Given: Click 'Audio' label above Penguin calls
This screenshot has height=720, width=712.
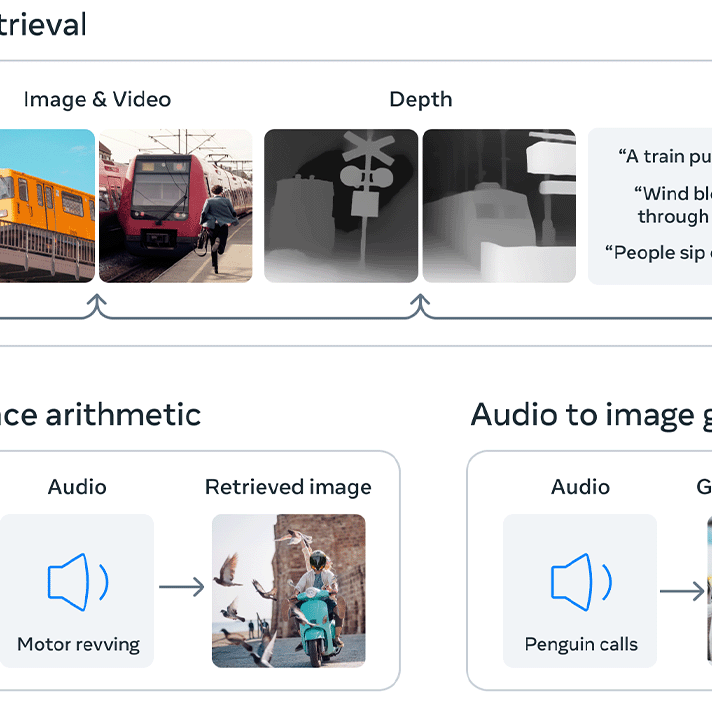Looking at the screenshot, I should click(580, 487).
